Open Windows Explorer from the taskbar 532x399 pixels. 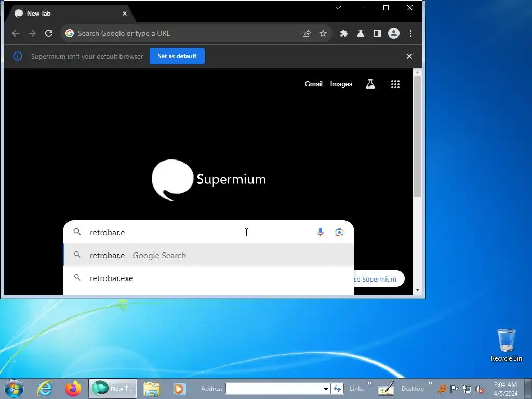click(x=151, y=389)
